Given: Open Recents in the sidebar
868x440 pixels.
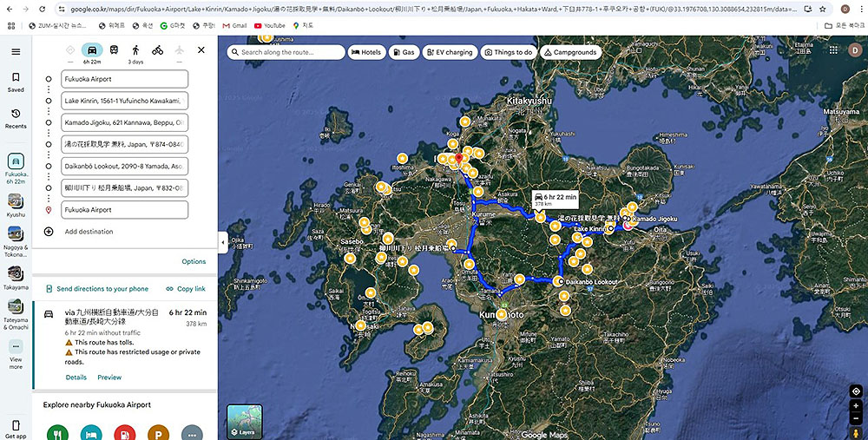Looking at the screenshot, I should [15, 117].
